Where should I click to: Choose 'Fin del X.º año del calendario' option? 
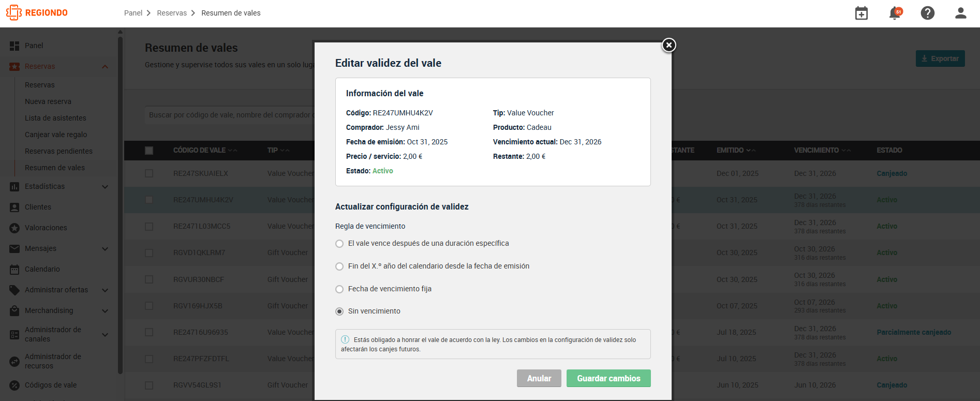(x=339, y=266)
